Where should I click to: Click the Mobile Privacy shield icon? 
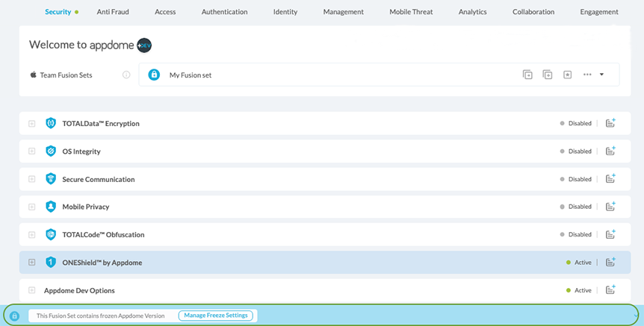click(x=51, y=207)
